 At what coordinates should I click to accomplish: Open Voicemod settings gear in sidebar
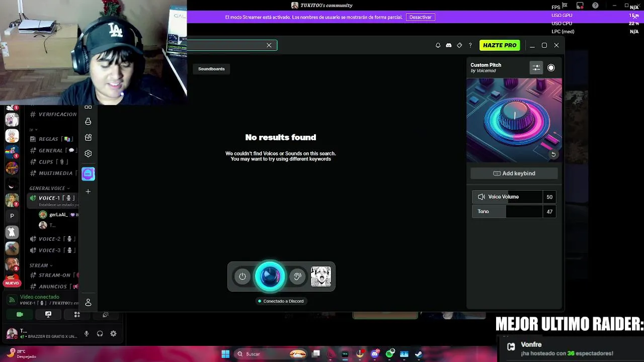(88, 153)
